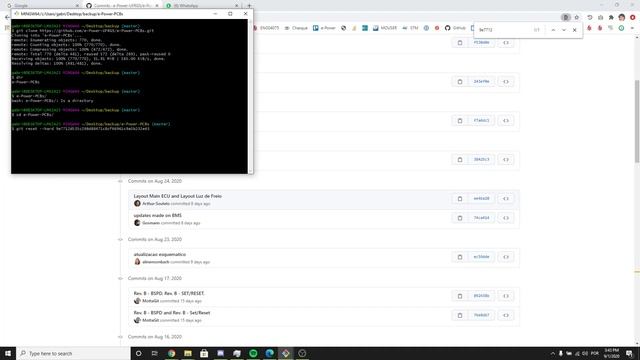The height and width of the screenshot is (360, 640).
Task: Click the 'Type here to search' taskbar box
Action: pyautogui.click(x=73, y=353)
